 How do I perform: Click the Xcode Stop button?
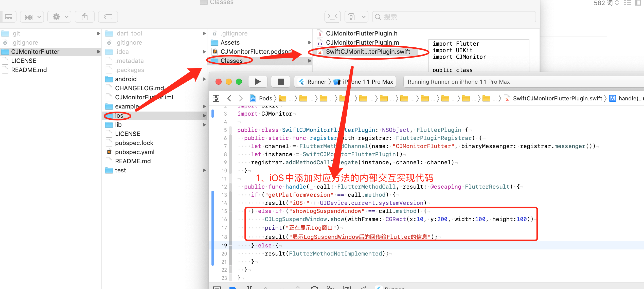(x=280, y=82)
